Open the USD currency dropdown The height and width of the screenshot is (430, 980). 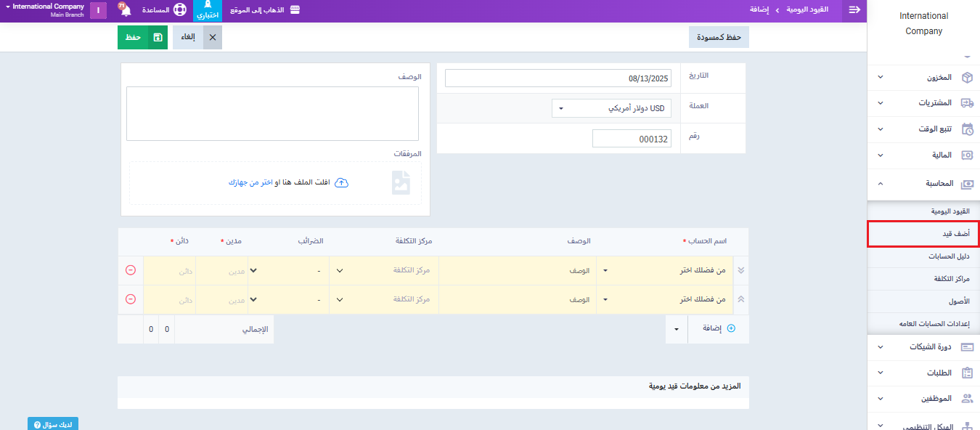pos(611,108)
